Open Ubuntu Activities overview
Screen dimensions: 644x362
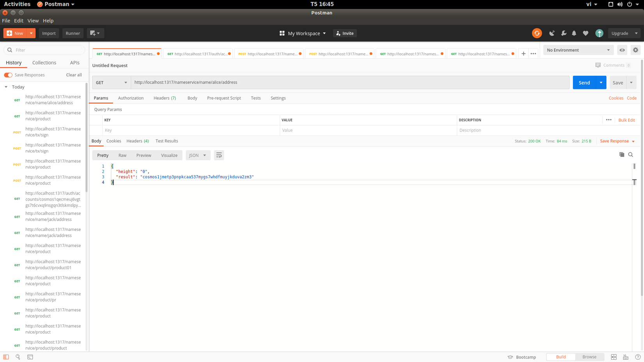[x=17, y=4]
